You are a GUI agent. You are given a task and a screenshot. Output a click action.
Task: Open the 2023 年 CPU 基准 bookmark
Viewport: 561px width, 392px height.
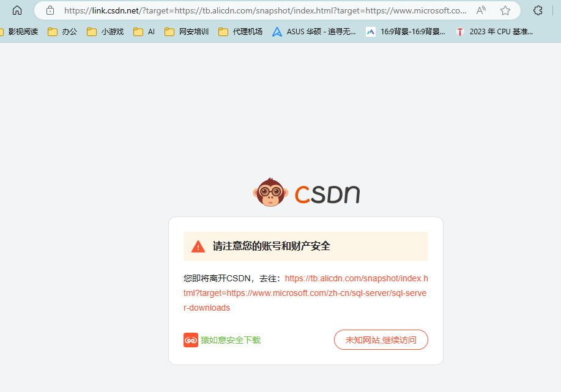494,32
